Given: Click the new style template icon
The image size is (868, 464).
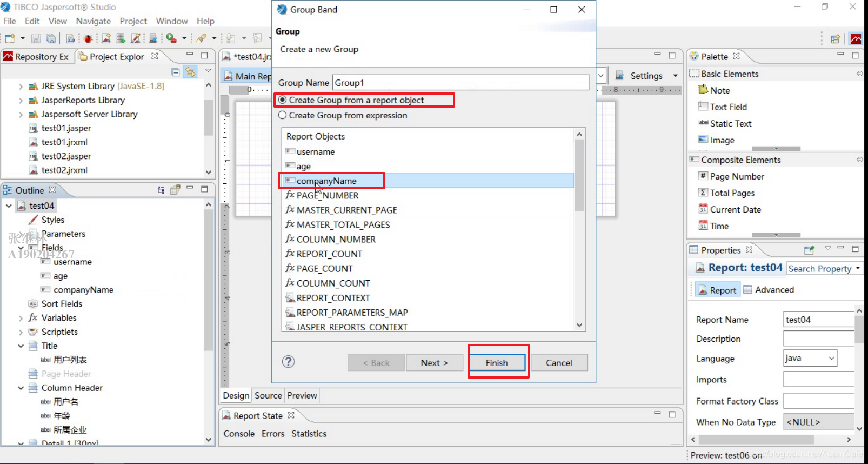Looking at the screenshot, I should click(x=136, y=38).
